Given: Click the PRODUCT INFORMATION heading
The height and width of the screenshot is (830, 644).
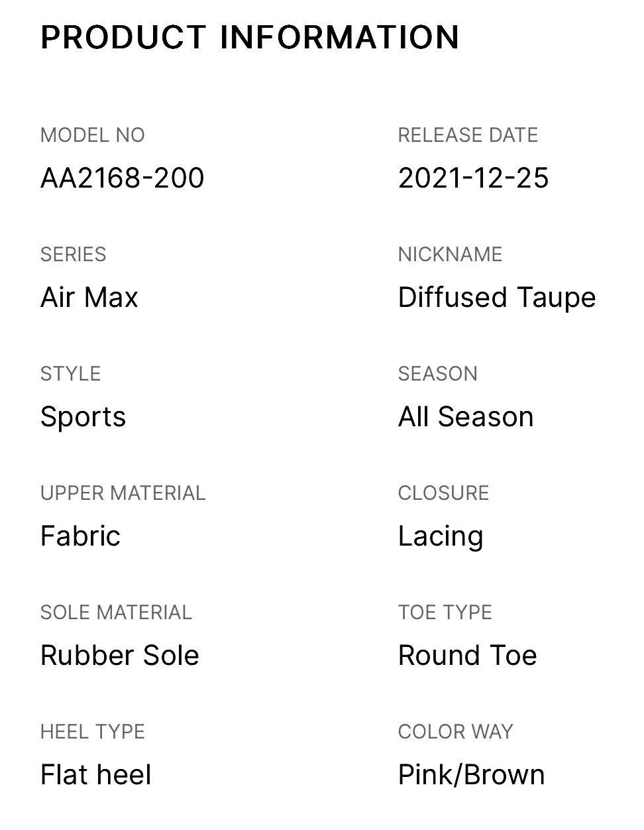Looking at the screenshot, I should point(250,37).
